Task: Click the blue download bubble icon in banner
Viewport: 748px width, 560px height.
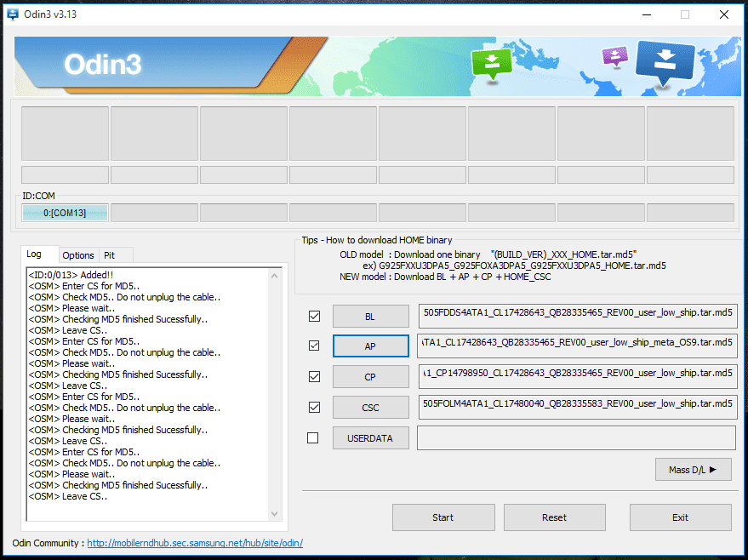Action: click(665, 64)
